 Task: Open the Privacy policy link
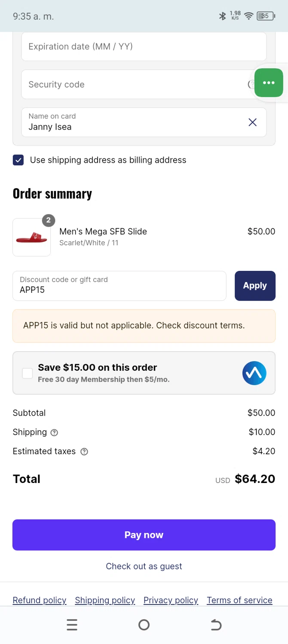point(171,600)
